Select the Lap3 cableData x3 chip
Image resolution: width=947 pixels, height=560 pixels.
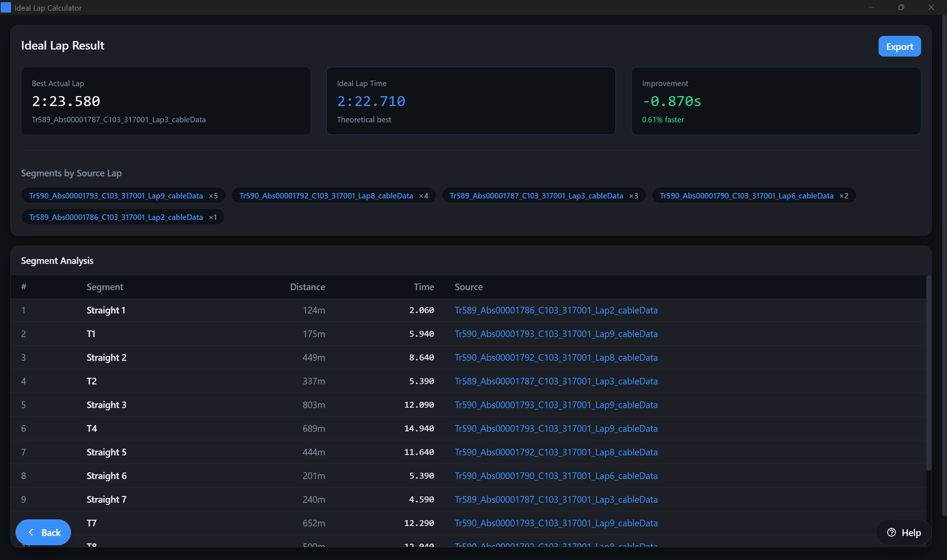pyautogui.click(x=543, y=196)
